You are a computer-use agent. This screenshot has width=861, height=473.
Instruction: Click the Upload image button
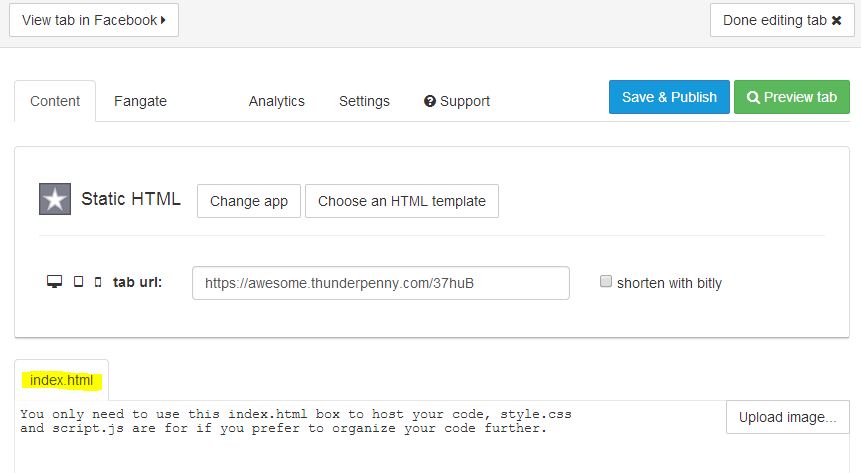point(787,417)
